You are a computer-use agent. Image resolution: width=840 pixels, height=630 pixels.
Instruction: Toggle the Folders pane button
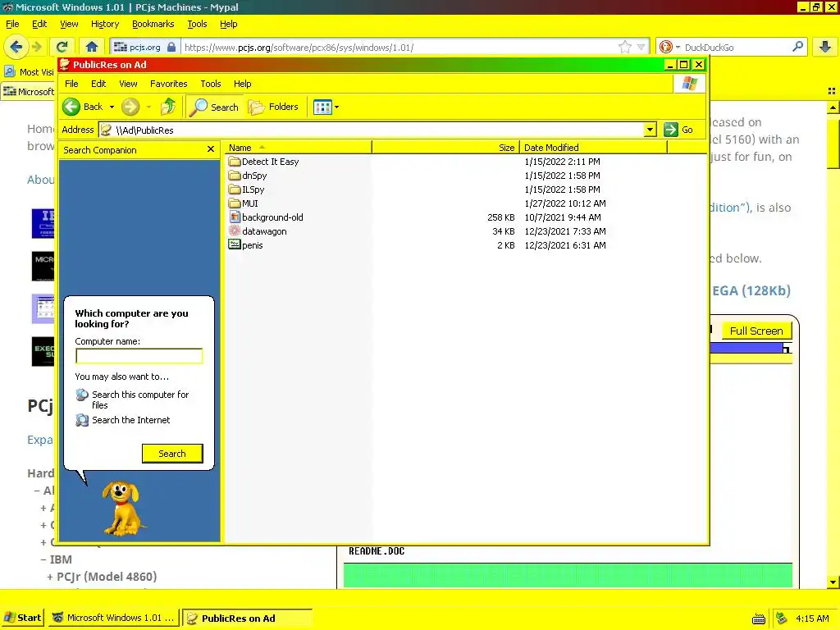click(x=273, y=107)
